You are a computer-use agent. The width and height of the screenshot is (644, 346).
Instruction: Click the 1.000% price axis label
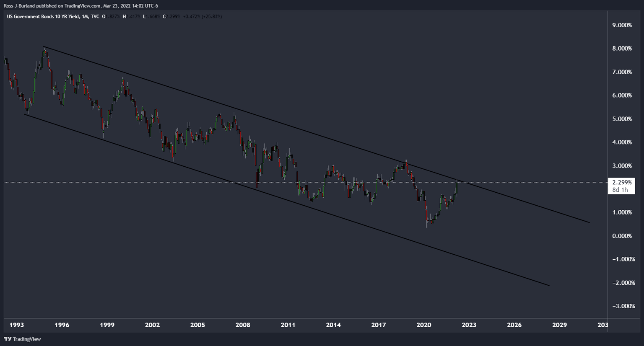coord(622,212)
